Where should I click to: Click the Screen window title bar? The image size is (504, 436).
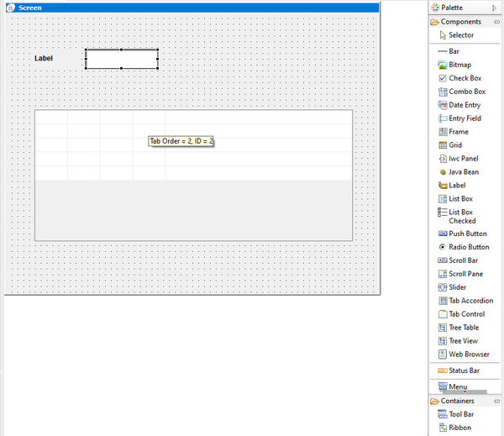[192, 8]
